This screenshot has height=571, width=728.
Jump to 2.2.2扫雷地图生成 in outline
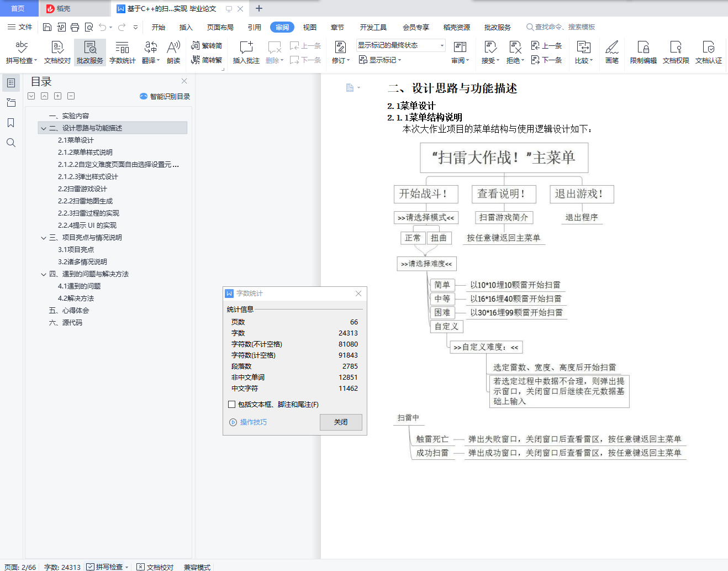pyautogui.click(x=85, y=201)
